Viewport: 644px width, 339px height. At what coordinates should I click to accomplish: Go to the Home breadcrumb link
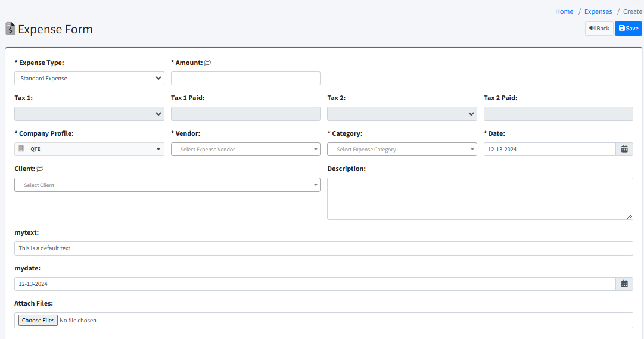[564, 11]
